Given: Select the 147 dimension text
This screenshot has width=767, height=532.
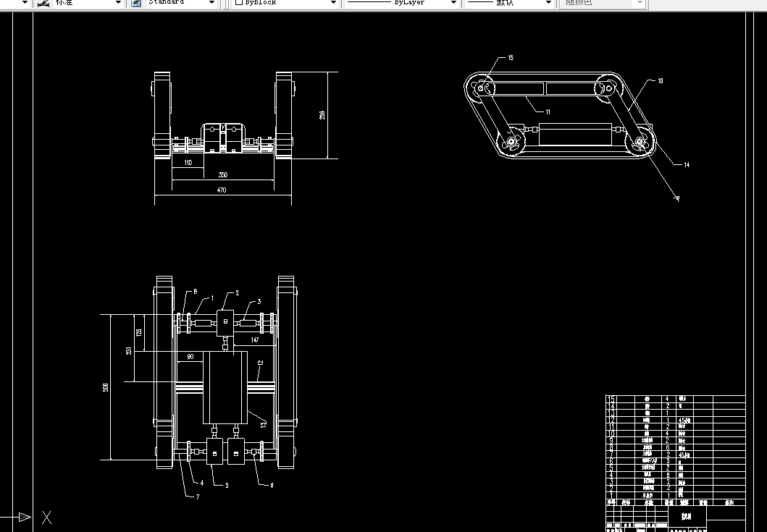Looking at the screenshot, I should 255,339.
